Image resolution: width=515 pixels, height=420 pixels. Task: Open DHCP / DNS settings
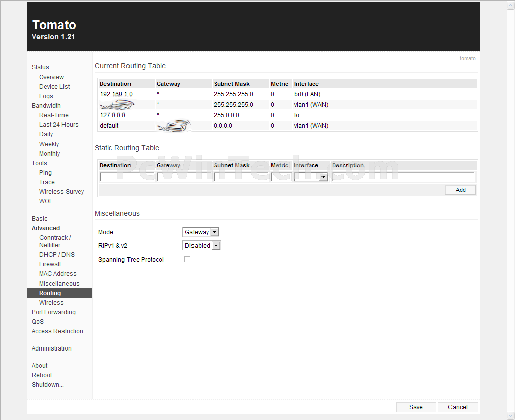click(57, 255)
